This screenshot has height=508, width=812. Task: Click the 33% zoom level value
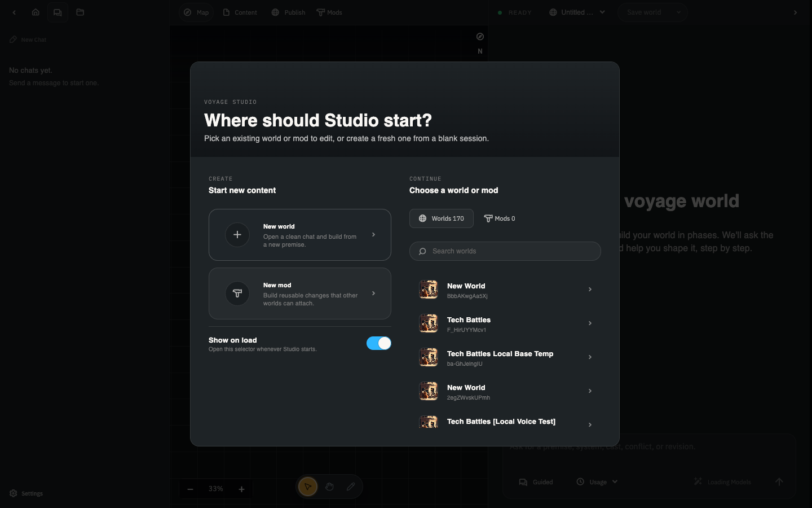pyautogui.click(x=216, y=489)
